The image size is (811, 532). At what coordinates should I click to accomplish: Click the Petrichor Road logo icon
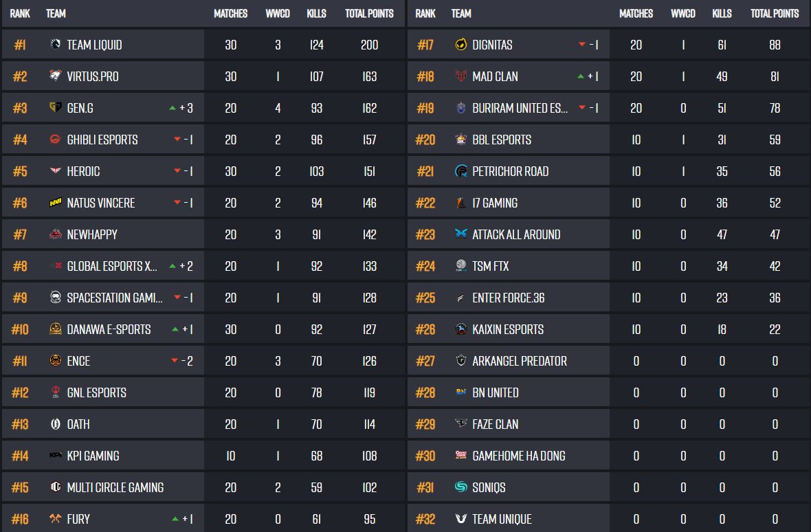pyautogui.click(x=461, y=170)
